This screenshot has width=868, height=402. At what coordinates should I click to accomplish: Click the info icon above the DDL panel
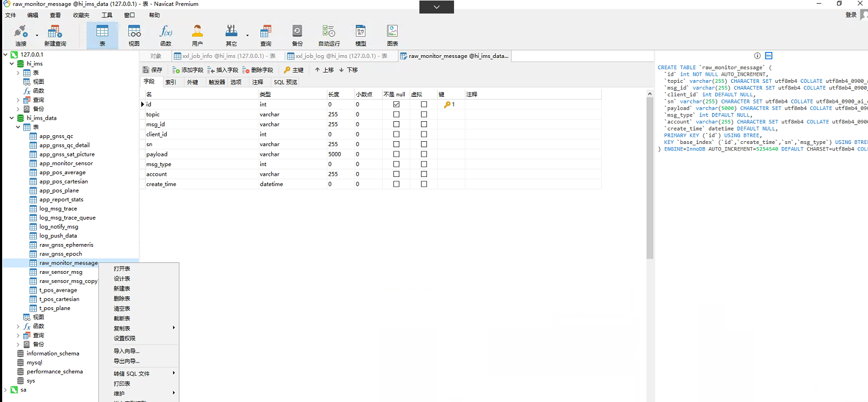tap(757, 56)
